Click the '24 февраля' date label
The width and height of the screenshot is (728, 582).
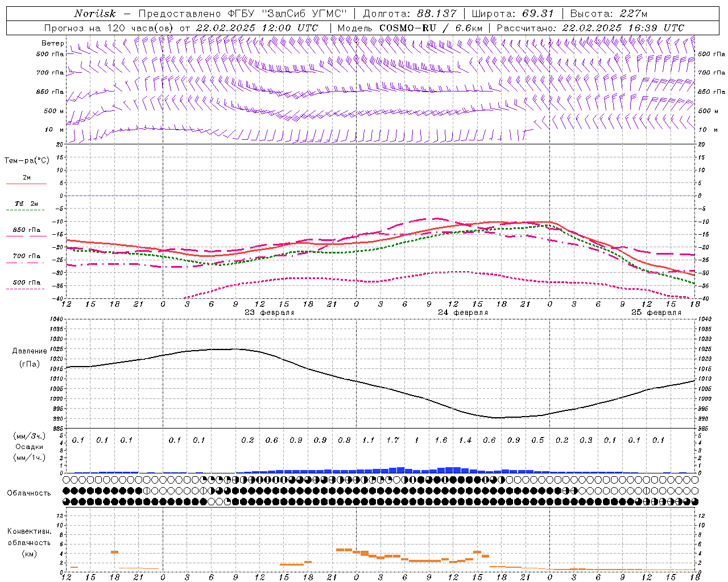click(462, 313)
